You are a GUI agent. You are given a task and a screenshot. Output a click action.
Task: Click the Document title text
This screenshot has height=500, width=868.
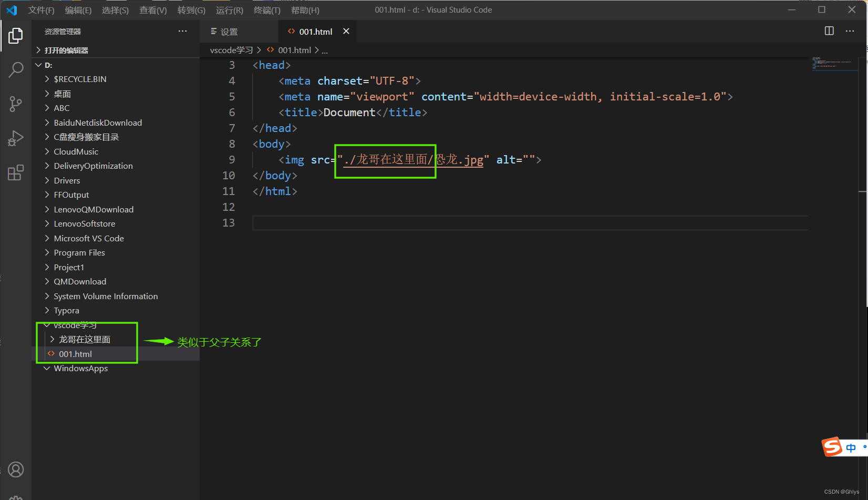(x=349, y=113)
